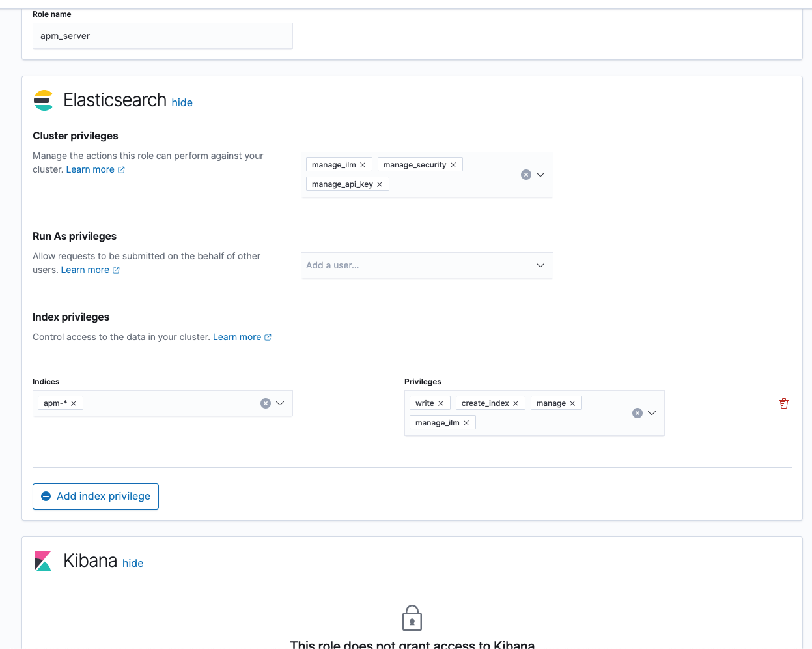Remove the manage_security cluster privilege tag
812x649 pixels.
coord(453,165)
